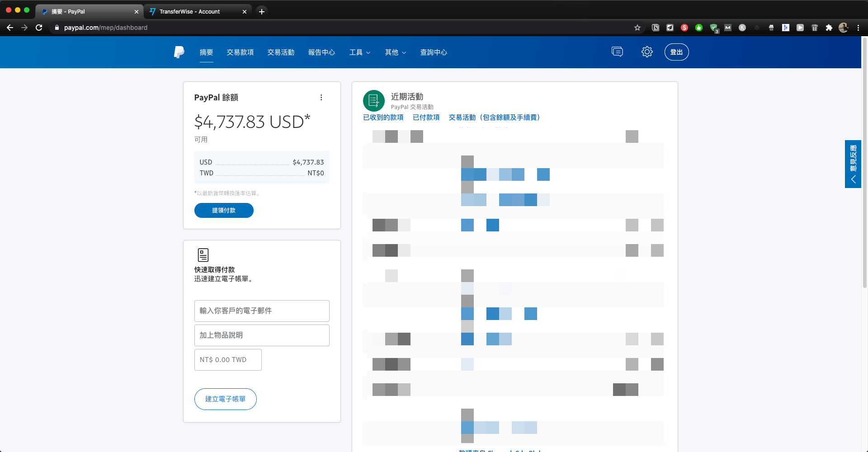Click the PayPal 餘額 card title
Screen dimensions: 868x452
click(216, 98)
